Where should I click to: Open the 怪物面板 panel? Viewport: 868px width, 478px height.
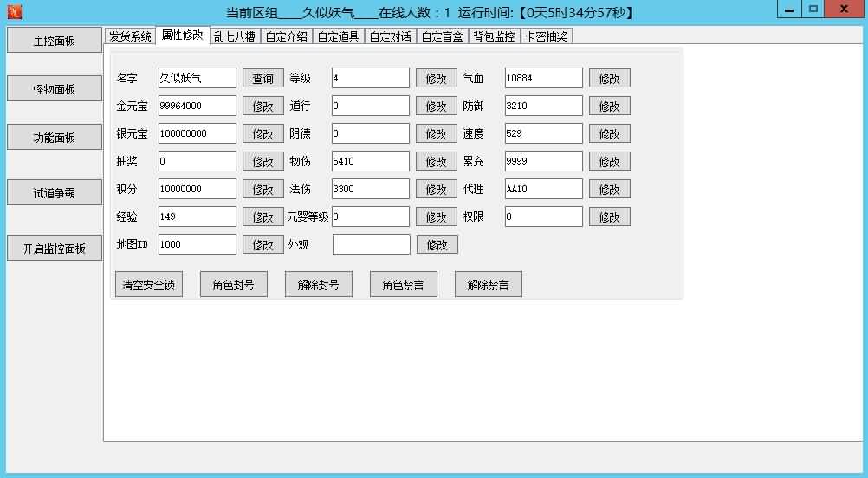coord(55,88)
